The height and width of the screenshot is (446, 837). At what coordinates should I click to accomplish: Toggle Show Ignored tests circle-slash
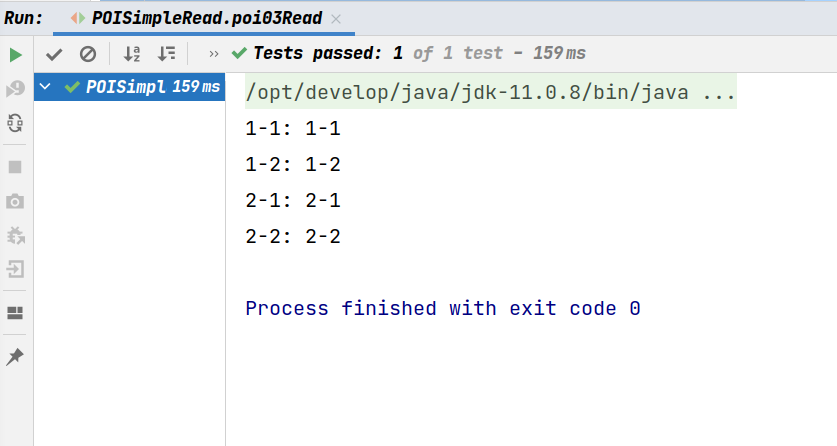[88, 54]
